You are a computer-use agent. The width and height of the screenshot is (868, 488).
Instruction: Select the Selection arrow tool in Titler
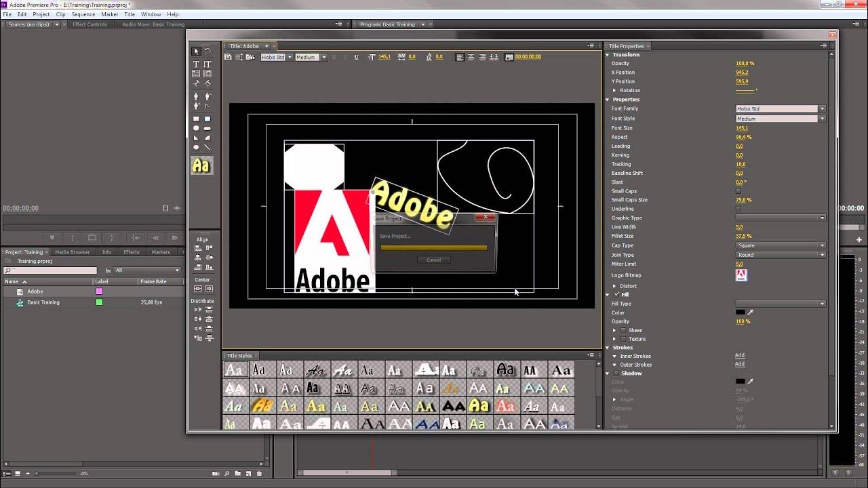[196, 52]
